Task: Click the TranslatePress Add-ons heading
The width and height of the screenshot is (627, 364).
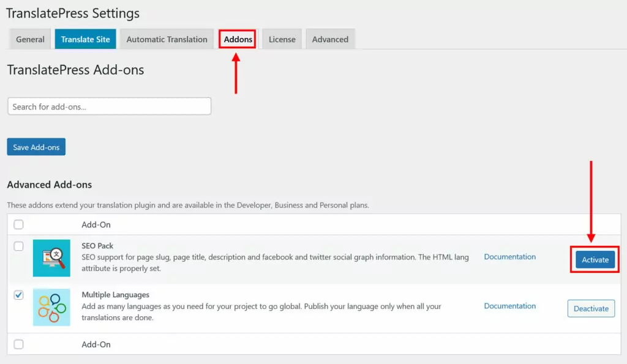Action: click(x=75, y=70)
